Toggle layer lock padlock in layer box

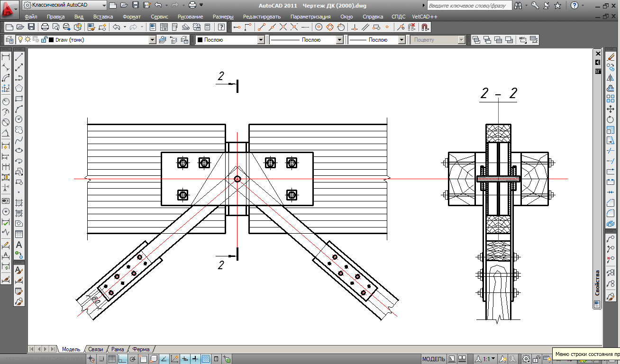tap(45, 40)
